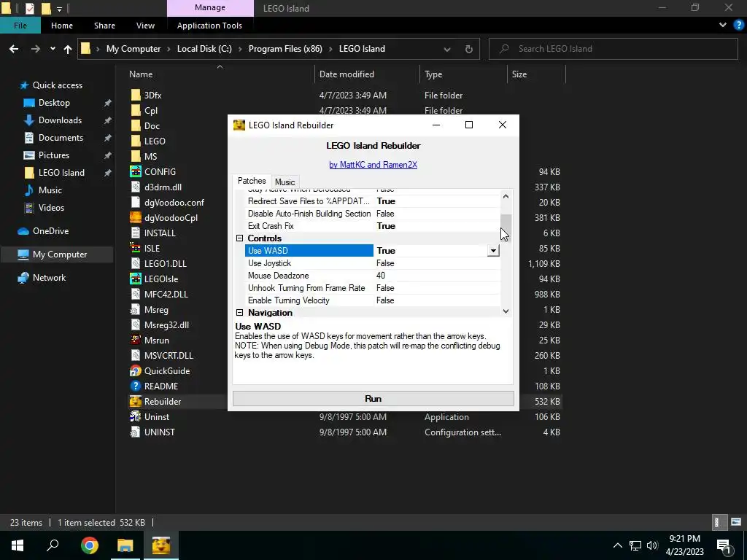747x560 pixels.
Task: Select the Uninst application icon
Action: tap(136, 416)
